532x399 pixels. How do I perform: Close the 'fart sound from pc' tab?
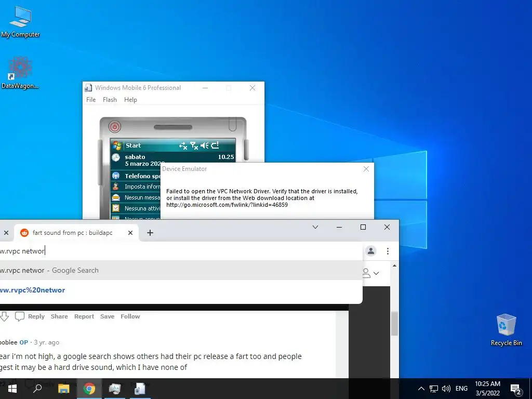130,233
